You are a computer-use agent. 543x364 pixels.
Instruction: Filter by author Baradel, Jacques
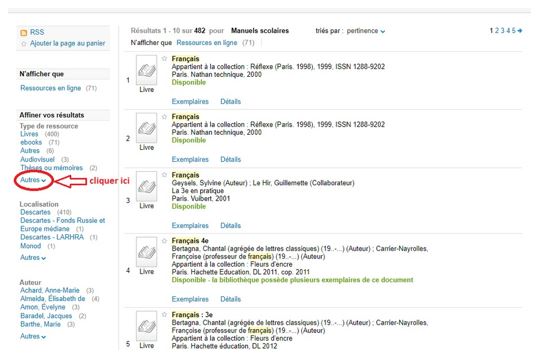tap(46, 316)
